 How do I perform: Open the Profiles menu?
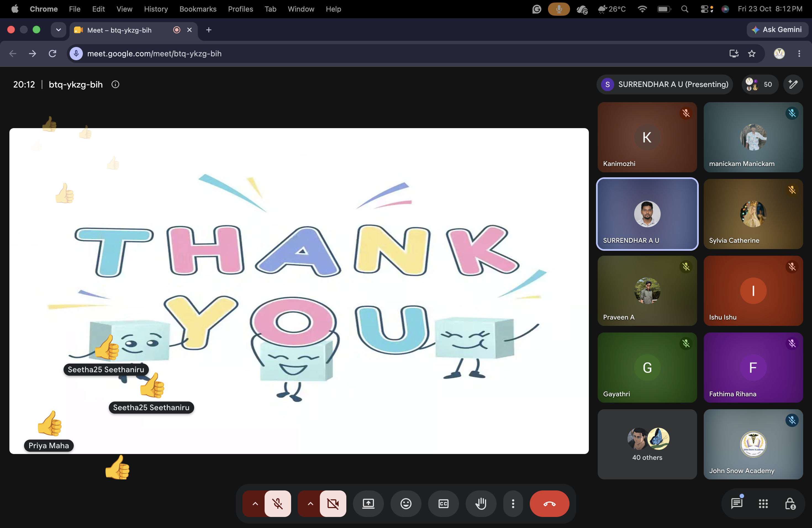240,9
